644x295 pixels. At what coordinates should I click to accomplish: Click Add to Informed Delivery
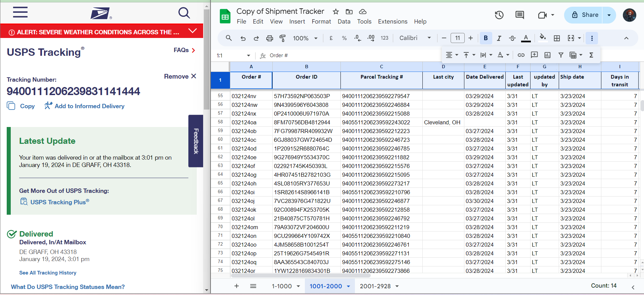coord(84,106)
